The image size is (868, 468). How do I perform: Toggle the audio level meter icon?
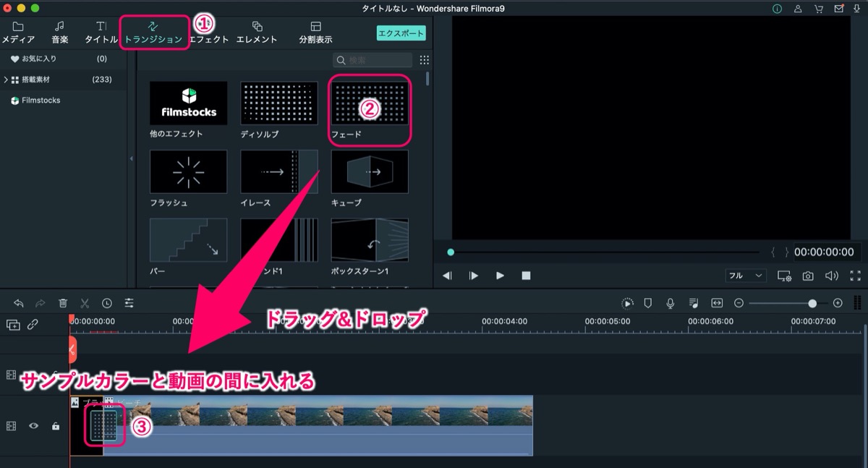(x=857, y=303)
